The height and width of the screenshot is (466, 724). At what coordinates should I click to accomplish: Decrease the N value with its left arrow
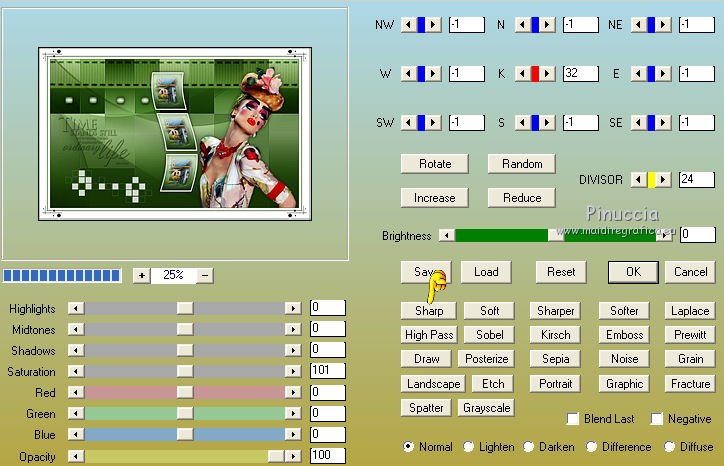(x=523, y=24)
